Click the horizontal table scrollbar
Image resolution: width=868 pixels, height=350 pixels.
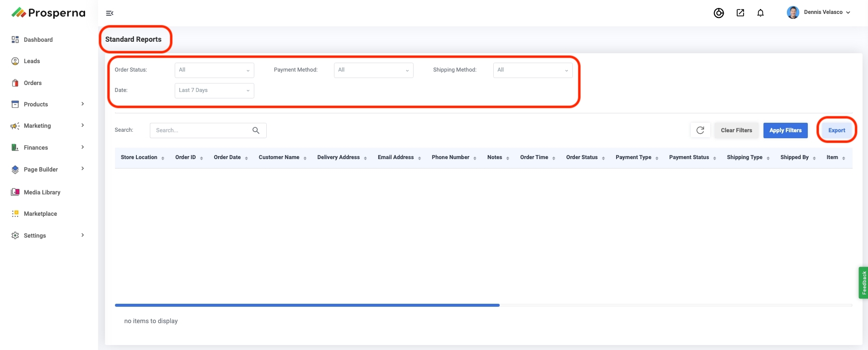click(x=307, y=305)
